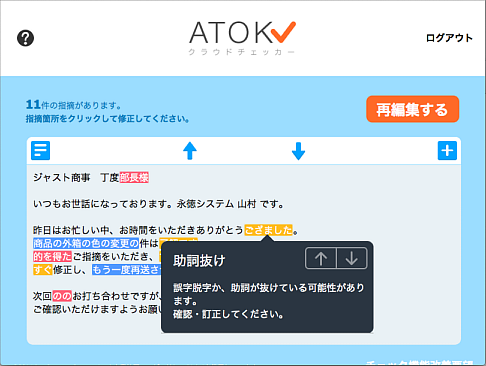Go to next issue with blue down arrow
486x366 pixels.
pyautogui.click(x=298, y=151)
